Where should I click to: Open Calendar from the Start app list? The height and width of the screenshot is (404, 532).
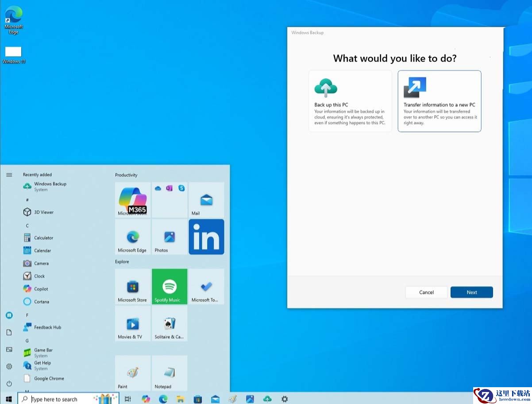[x=37, y=251]
